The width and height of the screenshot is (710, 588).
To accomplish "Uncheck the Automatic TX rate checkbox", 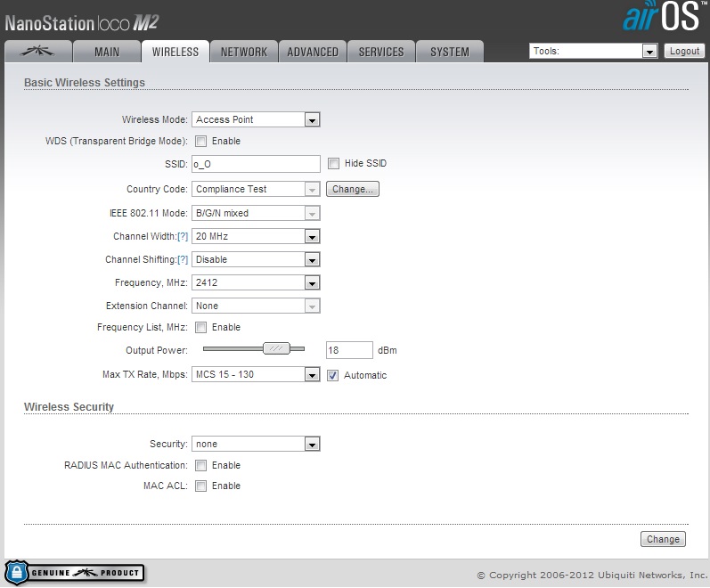I will [333, 376].
